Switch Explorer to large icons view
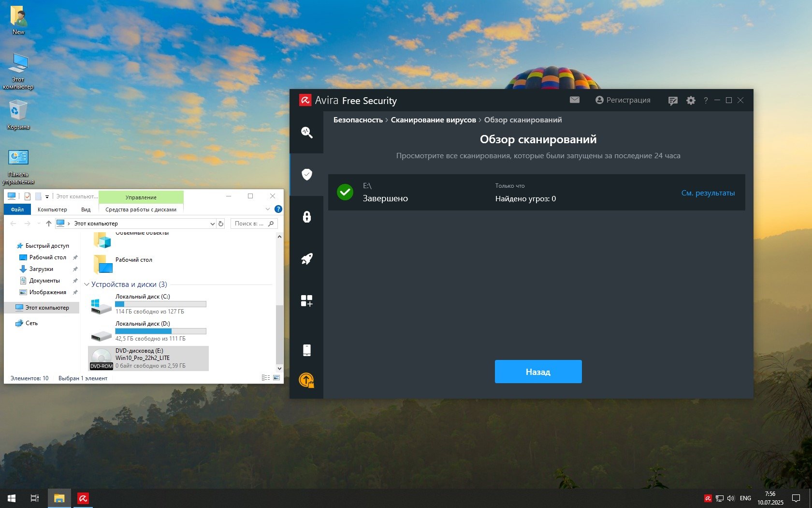 pos(276,378)
